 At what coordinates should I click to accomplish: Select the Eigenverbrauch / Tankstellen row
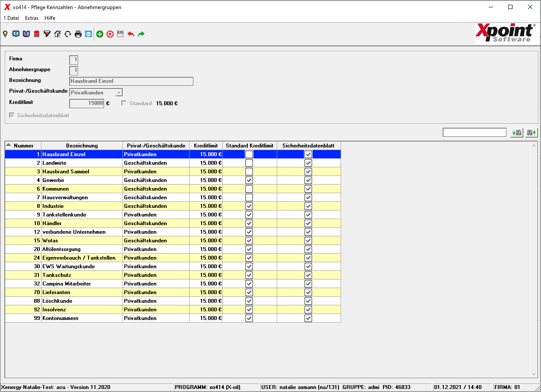(x=173, y=257)
